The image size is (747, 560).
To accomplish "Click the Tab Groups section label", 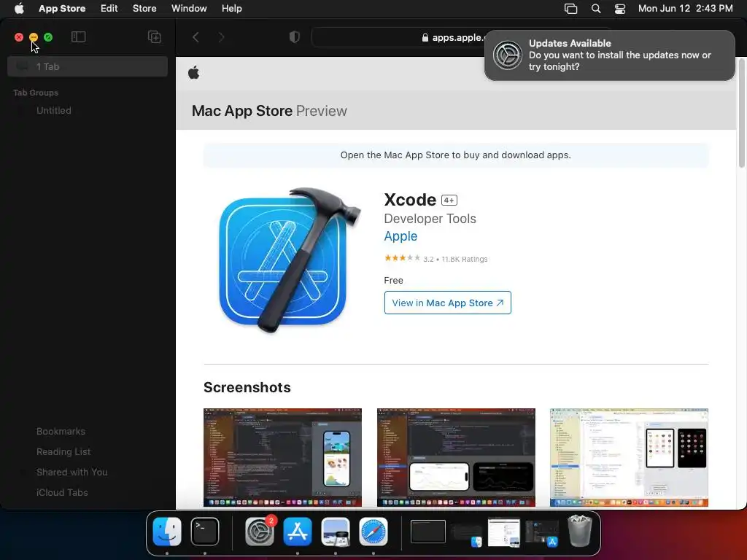I will tap(36, 93).
